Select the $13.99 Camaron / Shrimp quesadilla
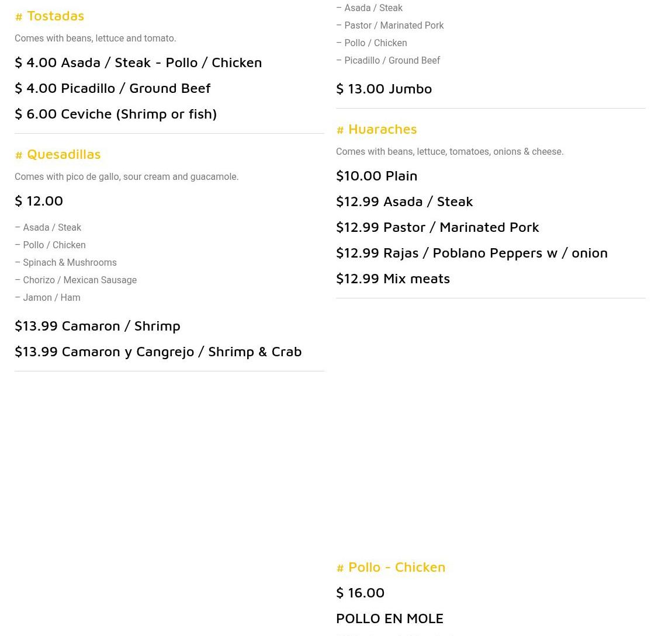The width and height of the screenshot is (672, 636). click(98, 326)
